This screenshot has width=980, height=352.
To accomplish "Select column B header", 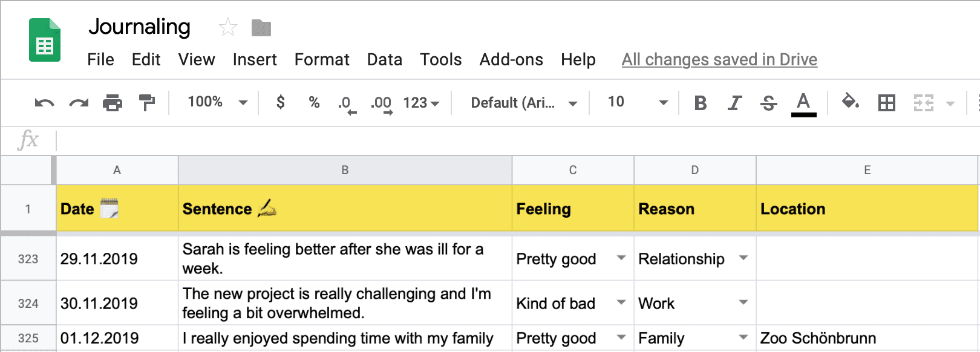I will pyautogui.click(x=345, y=170).
